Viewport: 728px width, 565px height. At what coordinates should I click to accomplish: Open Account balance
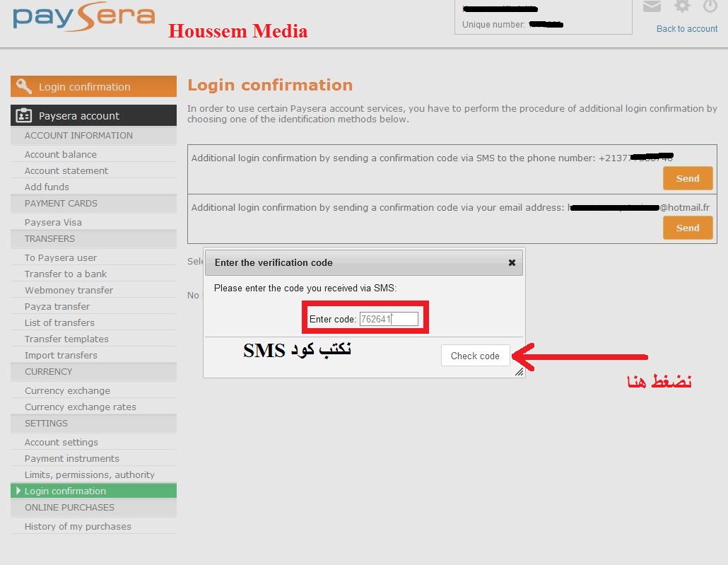pyautogui.click(x=60, y=154)
